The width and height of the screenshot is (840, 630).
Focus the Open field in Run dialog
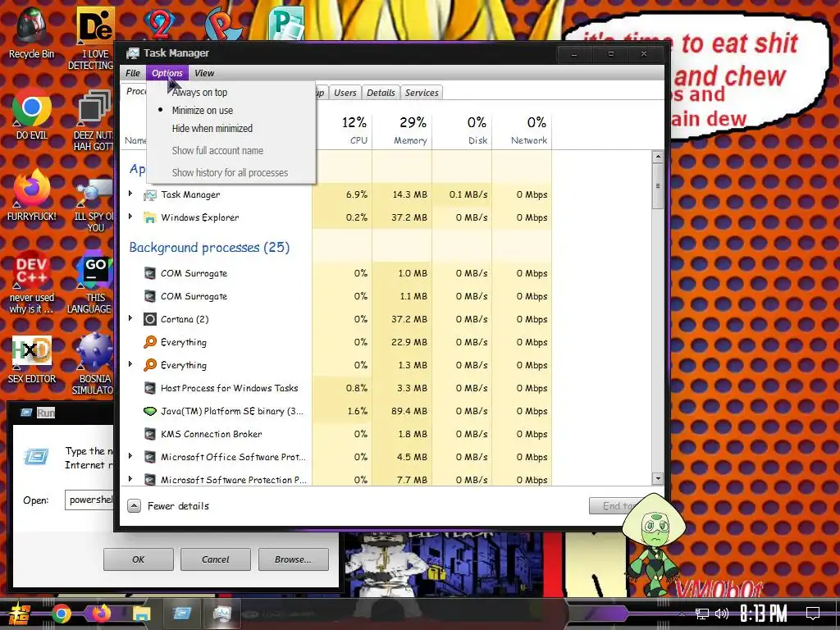[x=89, y=500]
